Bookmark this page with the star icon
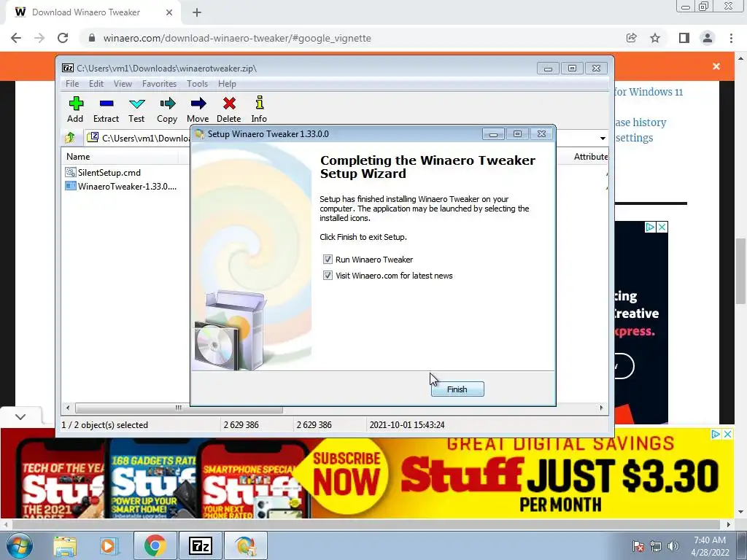This screenshot has width=747, height=560. point(655,38)
